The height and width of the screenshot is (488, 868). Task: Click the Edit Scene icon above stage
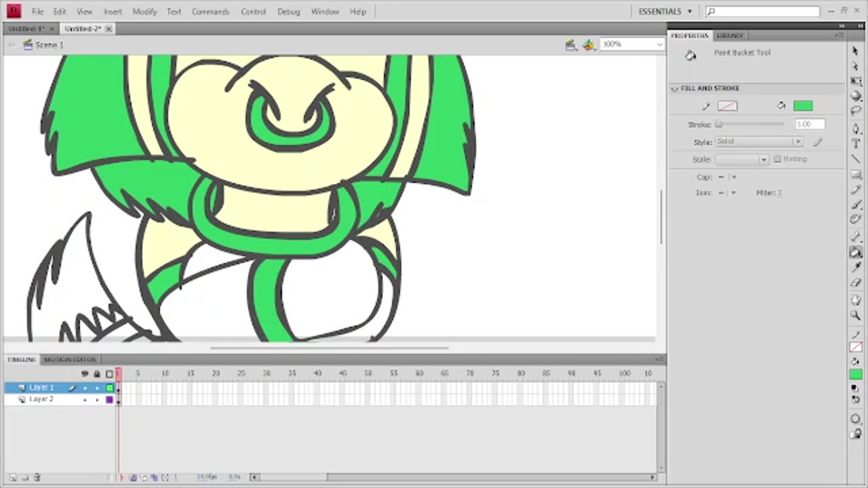(571, 45)
